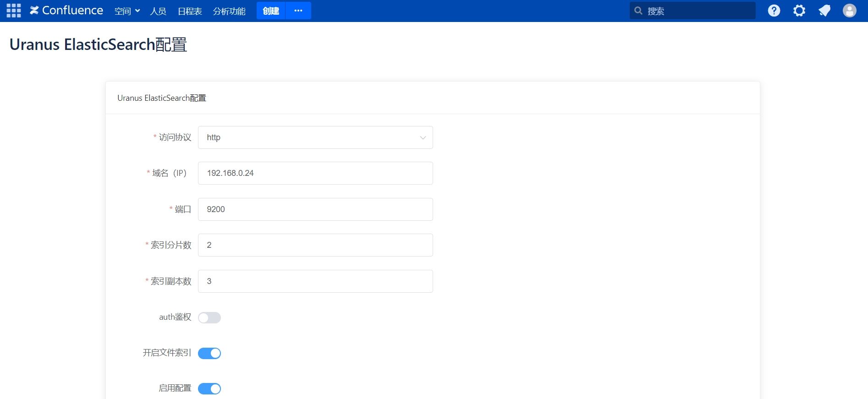The image size is (868, 399).
Task: Open the 人员 menu item
Action: coord(158,11)
